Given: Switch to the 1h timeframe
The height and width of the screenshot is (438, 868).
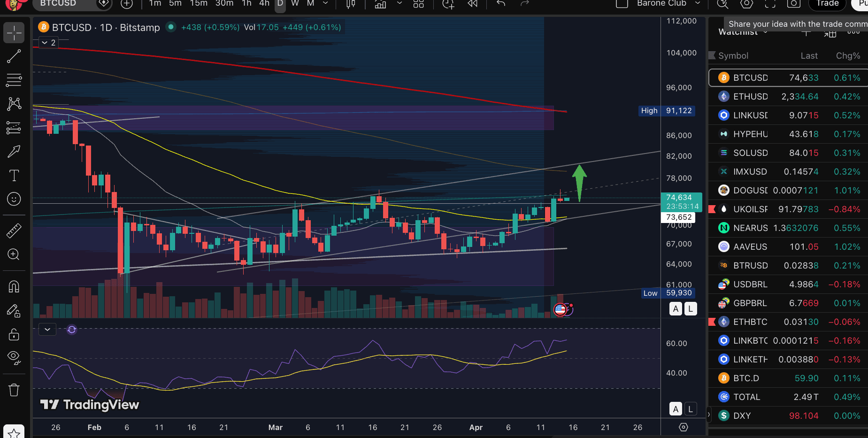Looking at the screenshot, I should click(x=246, y=3).
